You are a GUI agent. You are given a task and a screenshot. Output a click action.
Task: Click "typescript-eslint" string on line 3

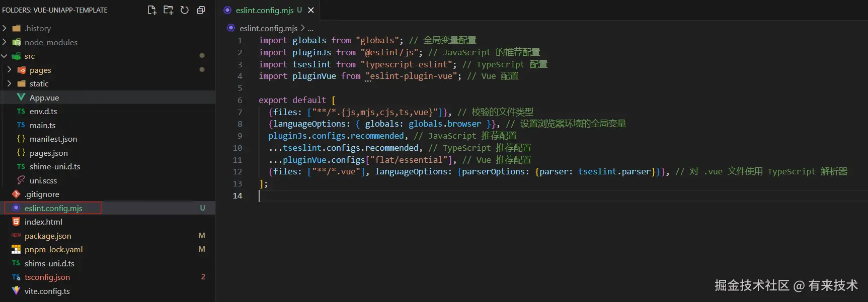point(409,64)
